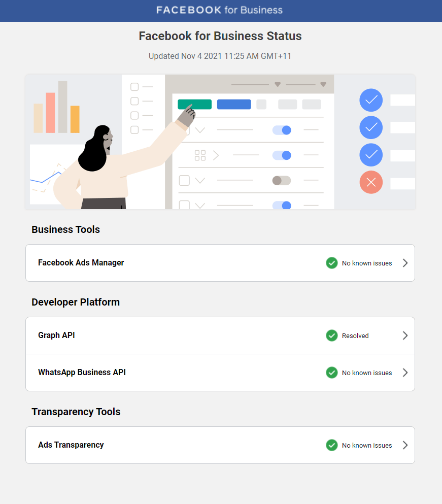This screenshot has height=504, width=442.
Task: Click the red X circle in the illustration
Action: (371, 182)
